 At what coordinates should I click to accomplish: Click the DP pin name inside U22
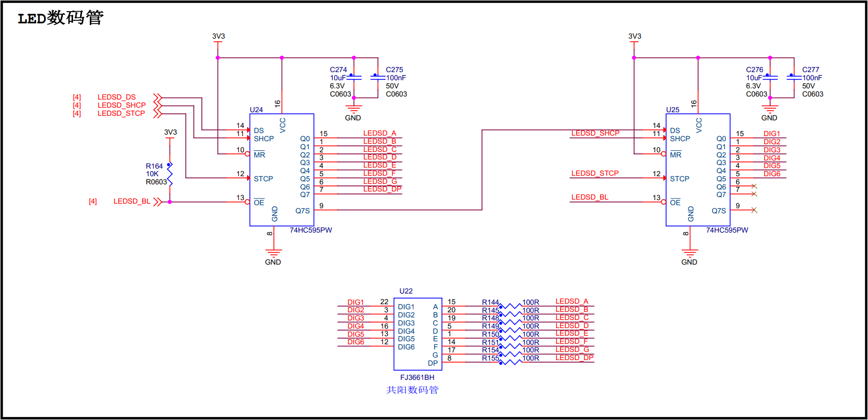pos(433,363)
